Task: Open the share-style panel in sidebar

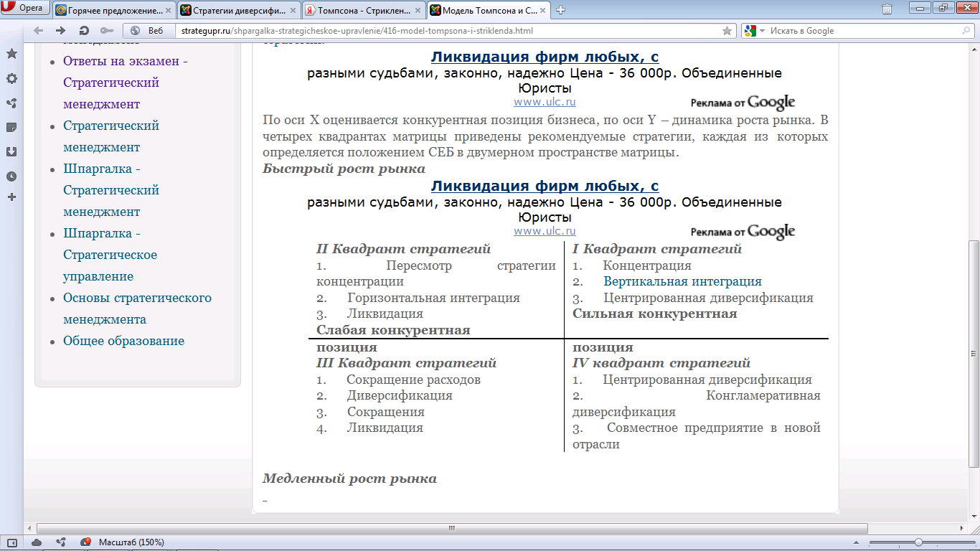Action: coord(11,103)
